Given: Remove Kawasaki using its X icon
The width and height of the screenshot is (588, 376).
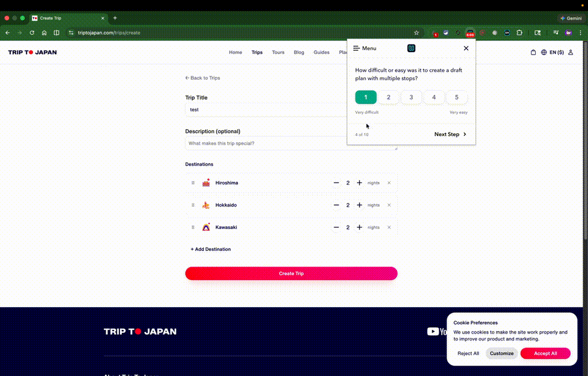Looking at the screenshot, I should tap(389, 227).
